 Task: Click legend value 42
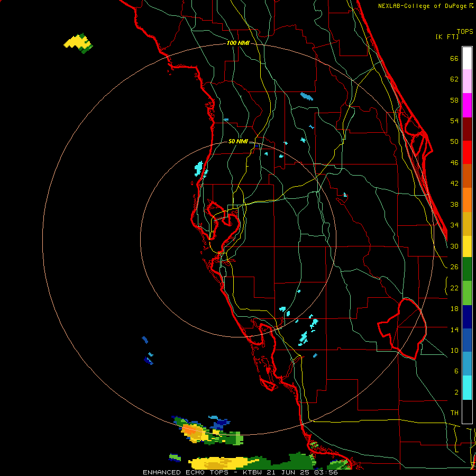454,184
